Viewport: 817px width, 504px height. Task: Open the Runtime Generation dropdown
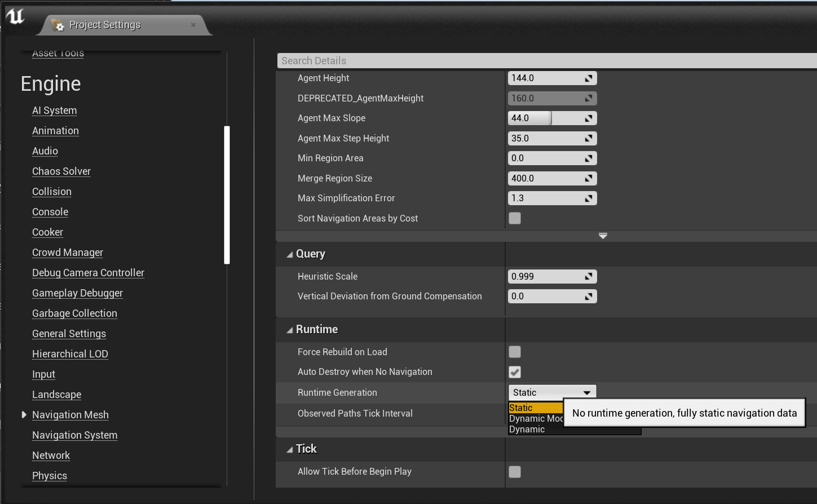552,392
